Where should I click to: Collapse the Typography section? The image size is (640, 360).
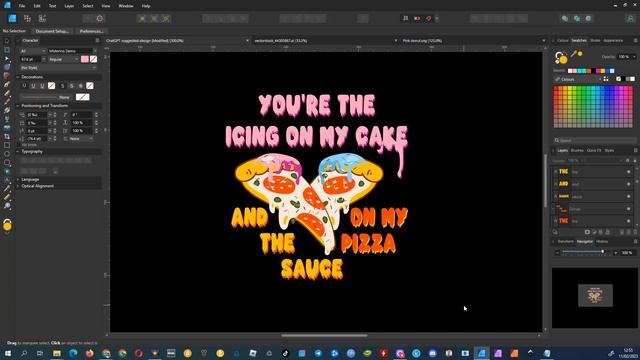(x=18, y=151)
